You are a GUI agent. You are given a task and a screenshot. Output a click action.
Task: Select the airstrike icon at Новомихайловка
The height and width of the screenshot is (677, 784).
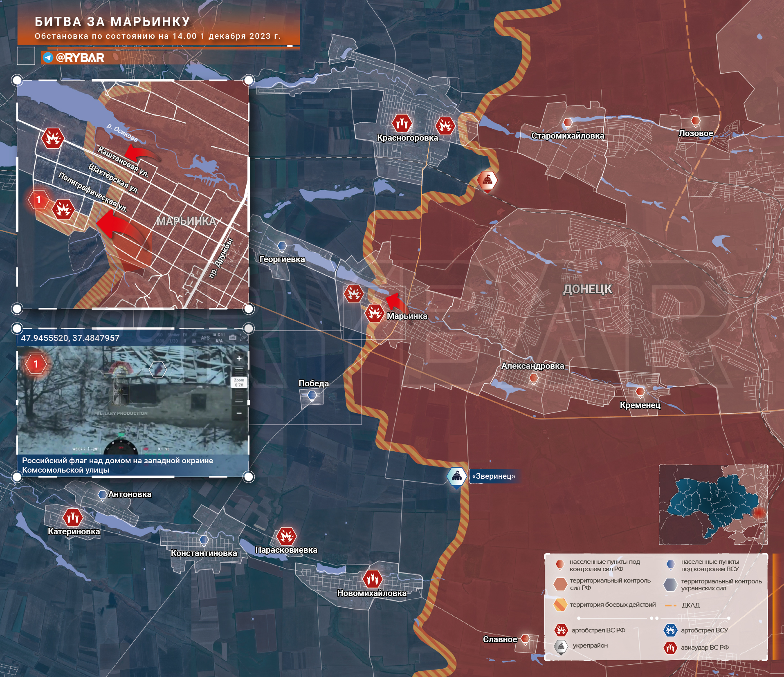tap(372, 579)
